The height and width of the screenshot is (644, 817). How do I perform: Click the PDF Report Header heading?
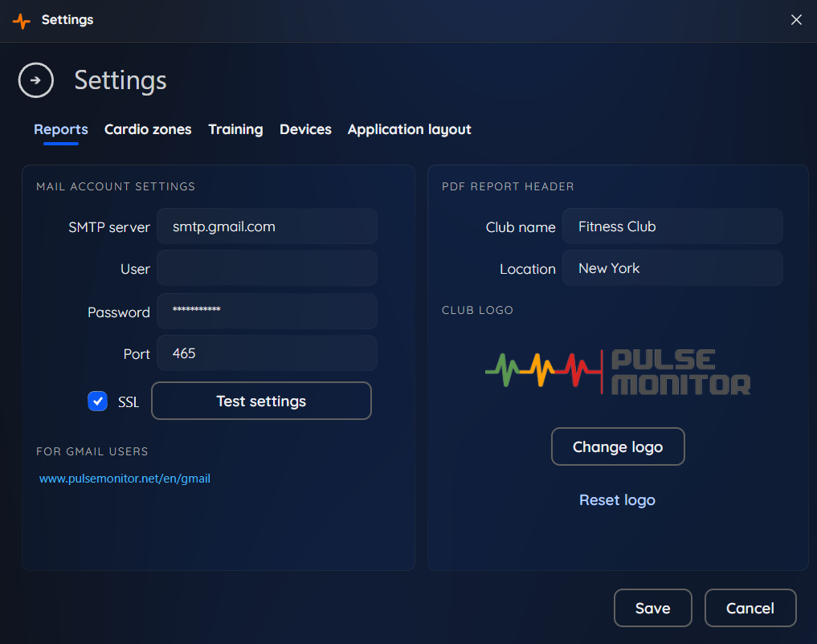point(508,186)
